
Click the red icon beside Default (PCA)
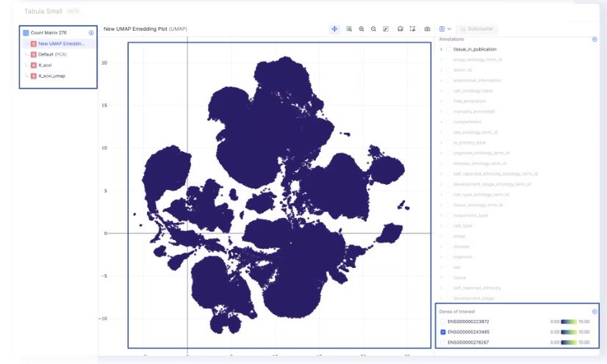pyautogui.click(x=33, y=54)
